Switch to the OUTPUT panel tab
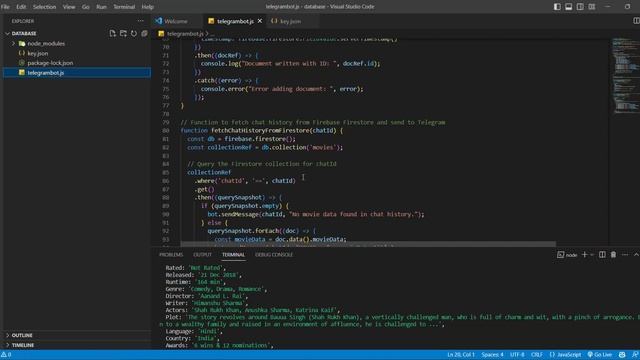The height and width of the screenshot is (360, 640). [x=202, y=255]
